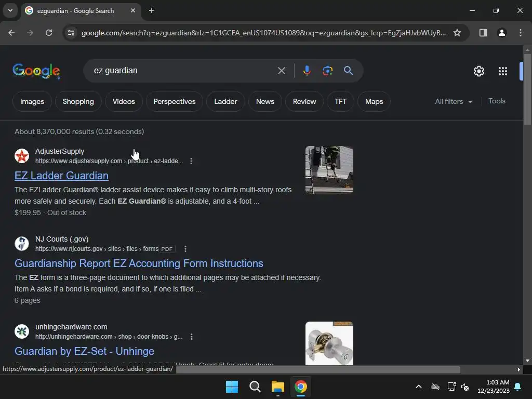Image resolution: width=532 pixels, height=399 pixels.
Task: Click the njcourts.gov URL breadcrumb
Action: [97, 249]
